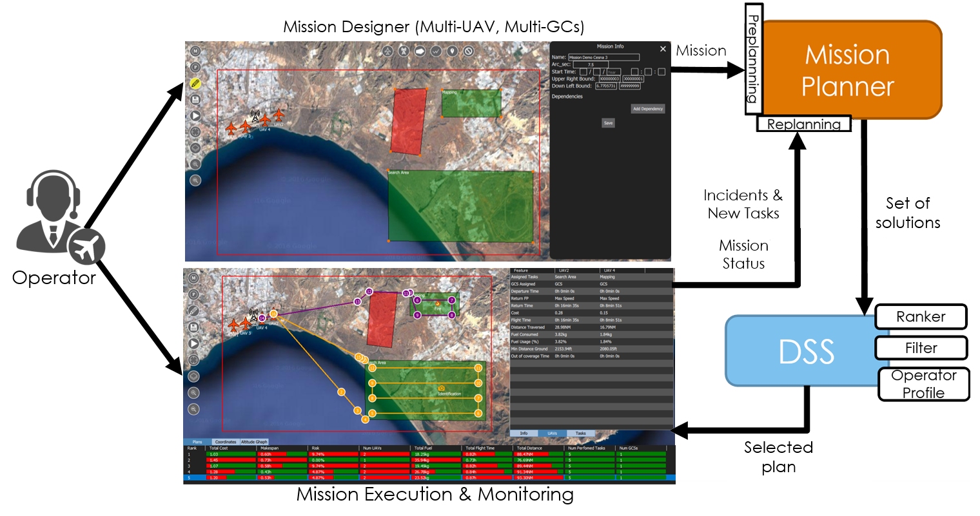Click the Identification camera icon in search area
The height and width of the screenshot is (516, 980).
442,388
